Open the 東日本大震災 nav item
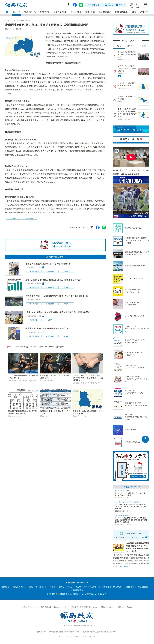 (x=104, y=12)
